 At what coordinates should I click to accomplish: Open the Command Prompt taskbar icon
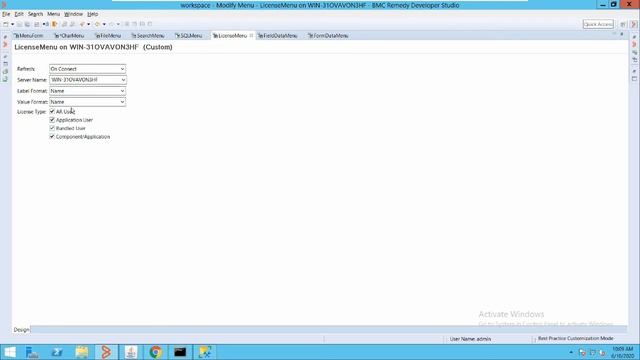click(x=180, y=352)
